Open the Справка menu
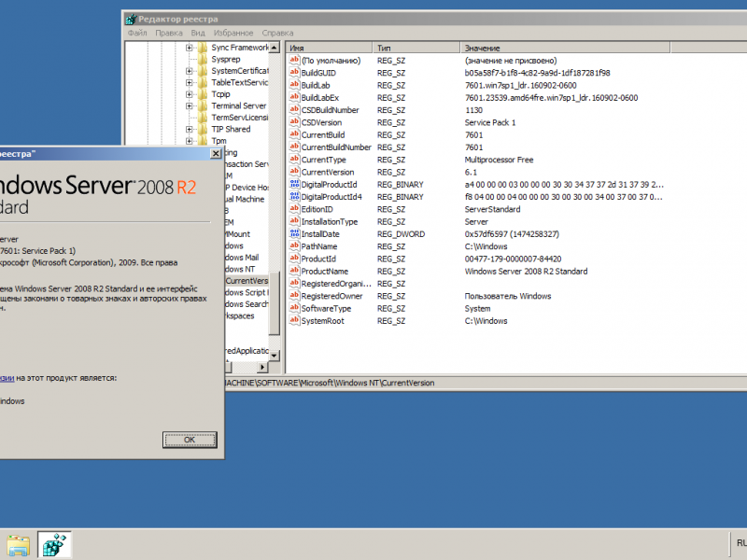 coord(277,33)
